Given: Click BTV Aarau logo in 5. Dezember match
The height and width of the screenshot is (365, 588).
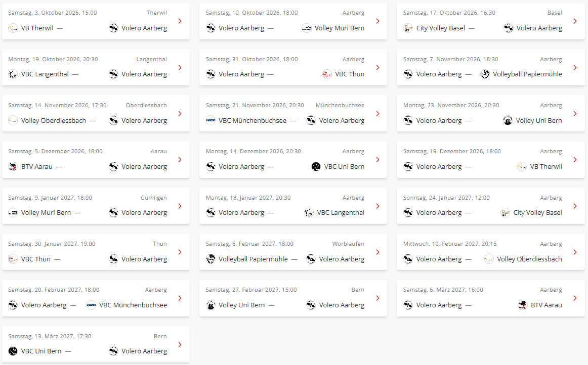Looking at the screenshot, I should point(13,167).
